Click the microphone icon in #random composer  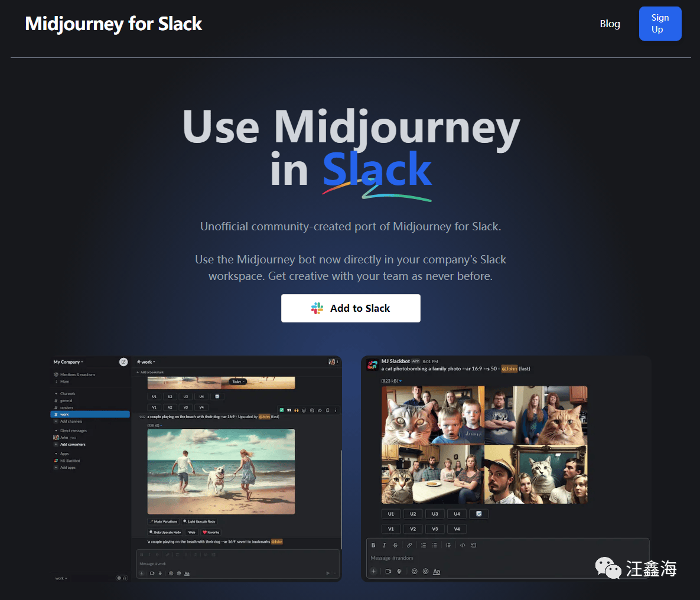399,571
